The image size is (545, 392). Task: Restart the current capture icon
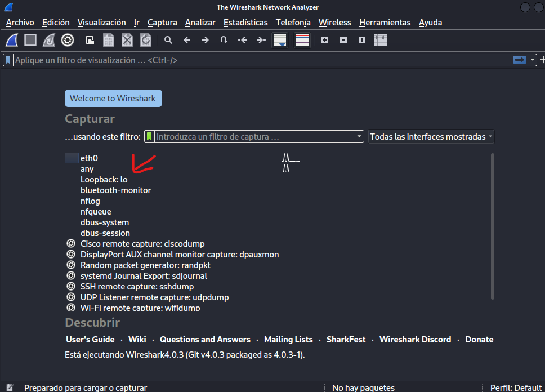coord(49,40)
